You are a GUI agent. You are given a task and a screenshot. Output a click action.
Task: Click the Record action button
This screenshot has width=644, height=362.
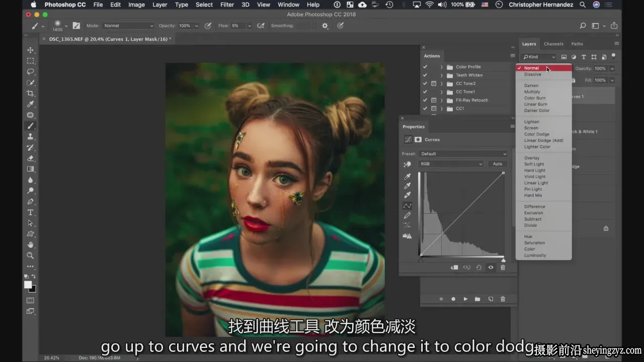point(453,299)
